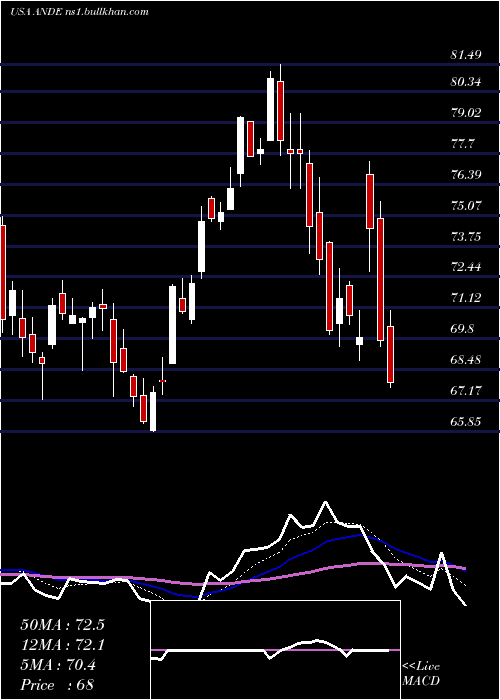Click the last red candlestick near 68.48

click(x=391, y=354)
